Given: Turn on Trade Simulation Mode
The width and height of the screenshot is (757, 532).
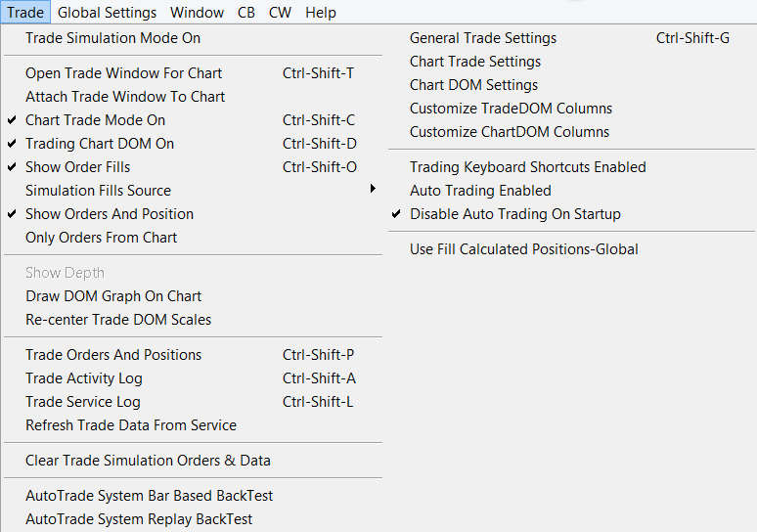Looking at the screenshot, I should point(112,38).
